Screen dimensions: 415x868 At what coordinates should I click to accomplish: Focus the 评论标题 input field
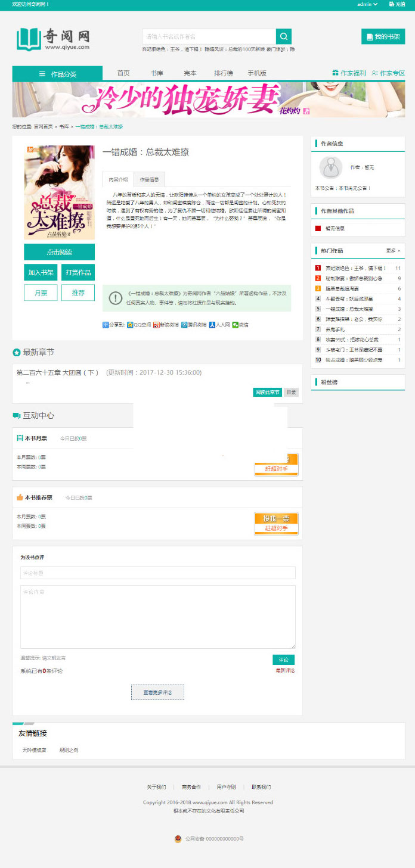pyautogui.click(x=157, y=573)
